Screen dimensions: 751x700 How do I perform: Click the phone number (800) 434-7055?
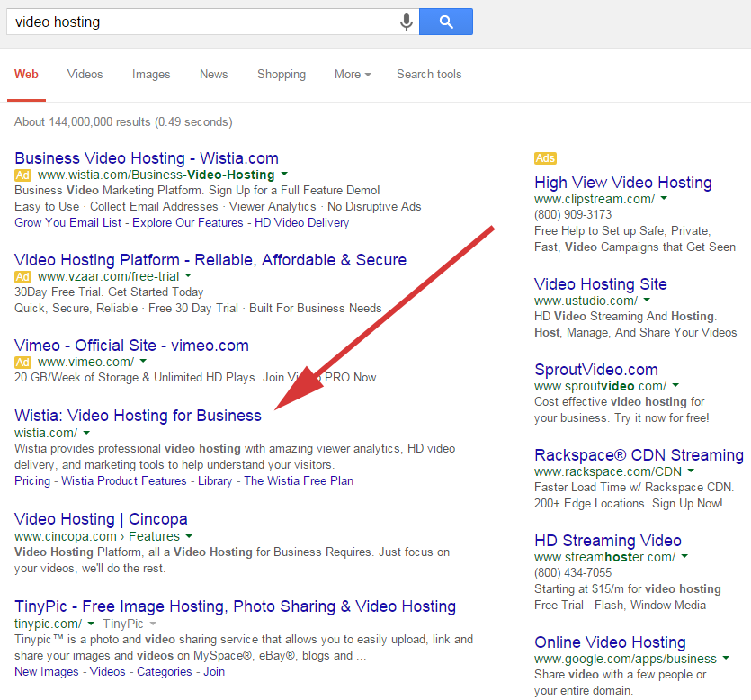pyautogui.click(x=573, y=572)
